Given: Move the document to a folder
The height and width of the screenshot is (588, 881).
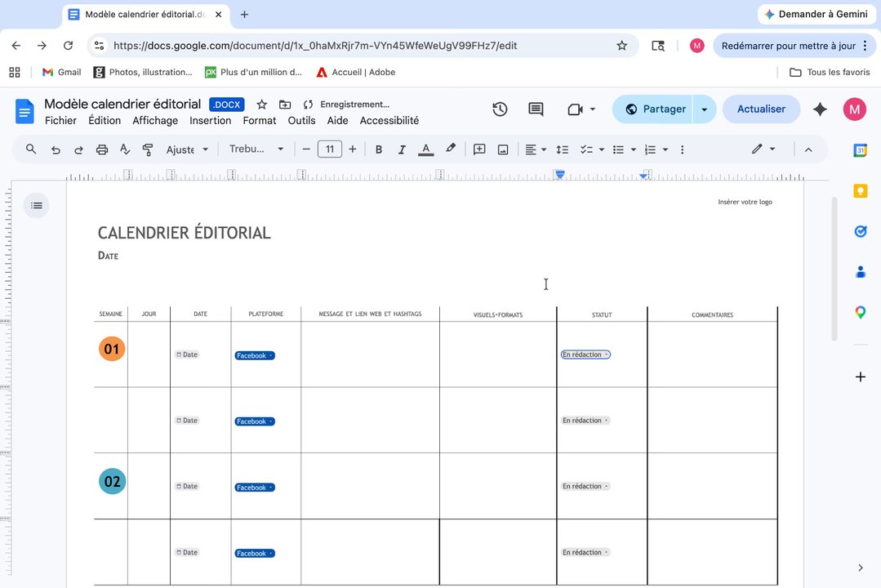Looking at the screenshot, I should (286, 105).
